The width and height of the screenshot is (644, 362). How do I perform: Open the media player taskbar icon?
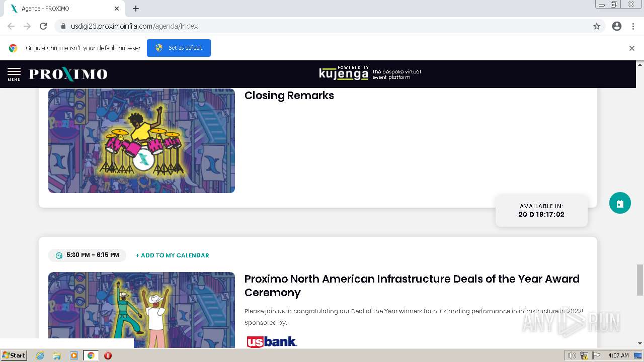pos(74,355)
